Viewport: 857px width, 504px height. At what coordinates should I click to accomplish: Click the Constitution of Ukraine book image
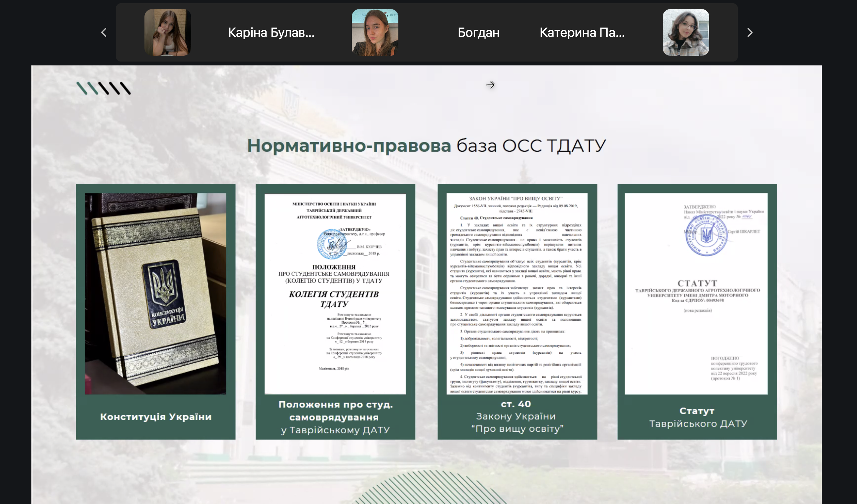[155, 293]
